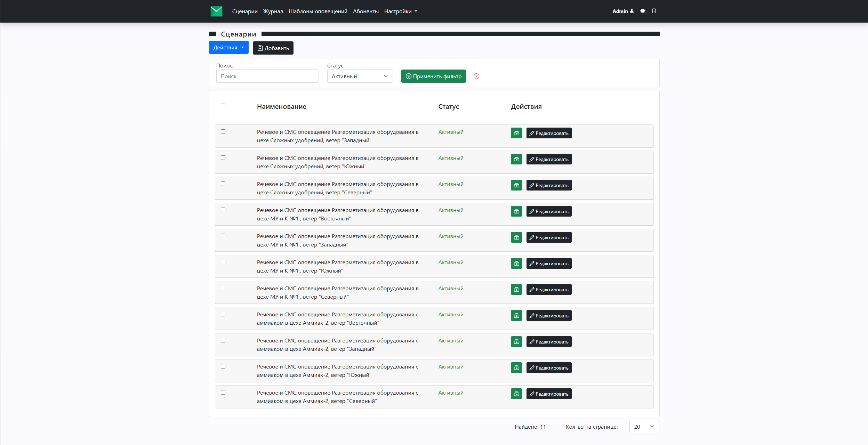Click the green envelope logo

(x=216, y=11)
